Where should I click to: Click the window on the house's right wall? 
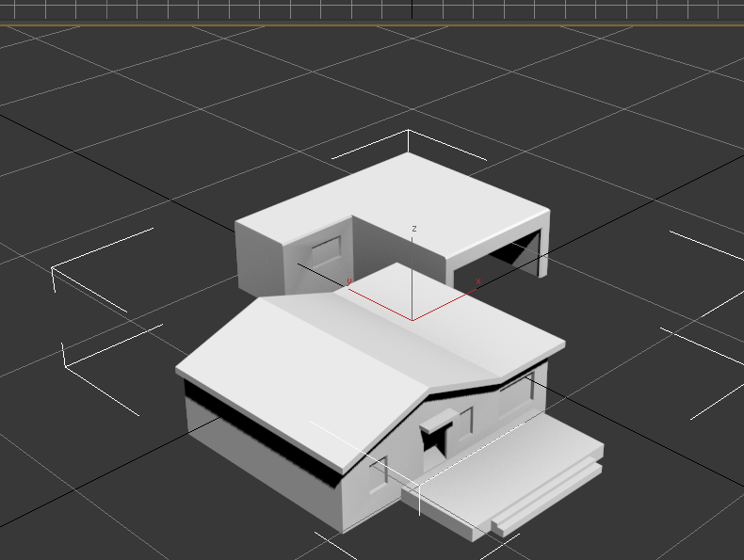518,395
